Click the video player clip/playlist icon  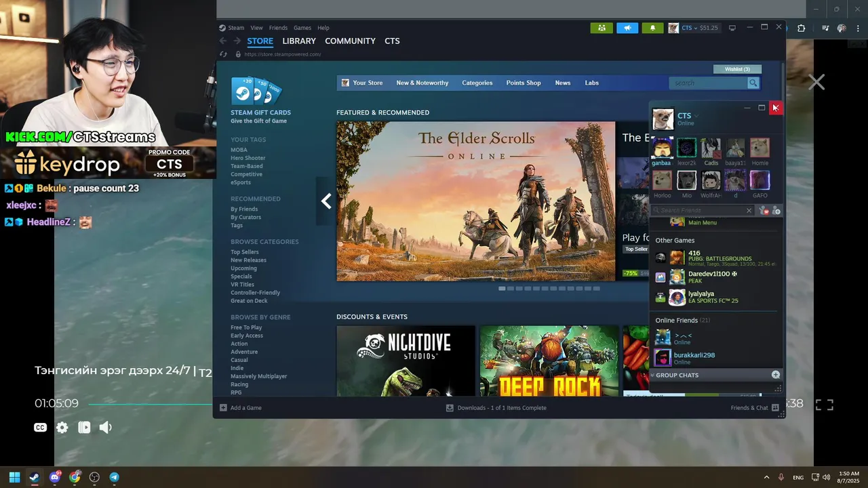pos(84,428)
